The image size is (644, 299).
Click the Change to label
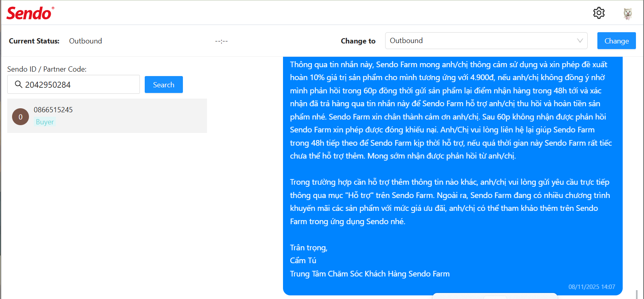coord(358,41)
